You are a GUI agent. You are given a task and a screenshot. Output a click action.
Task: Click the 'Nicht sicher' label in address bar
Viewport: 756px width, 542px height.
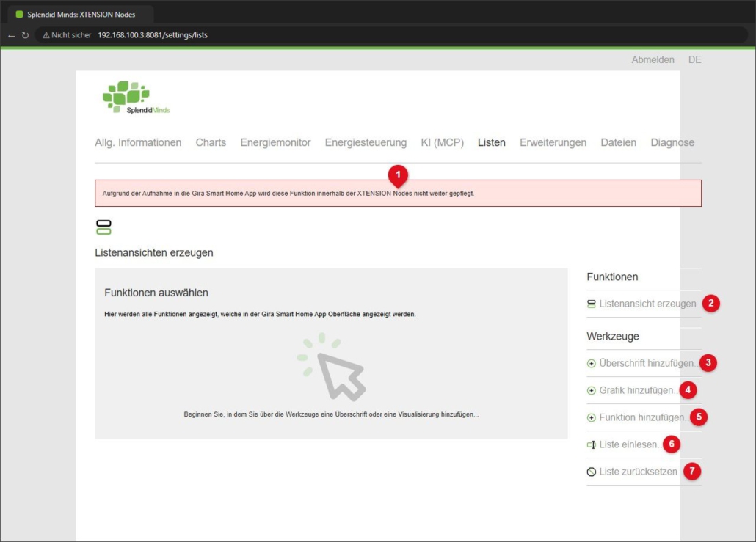(x=71, y=35)
